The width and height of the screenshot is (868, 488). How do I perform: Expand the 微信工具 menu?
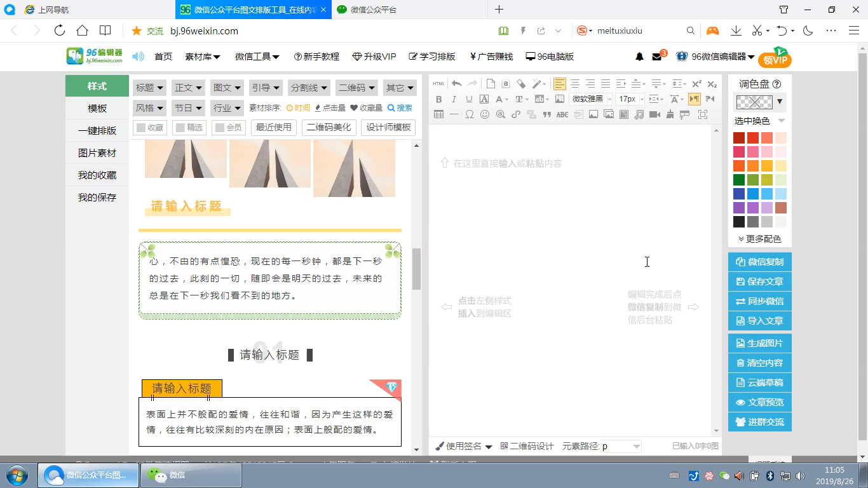257,56
